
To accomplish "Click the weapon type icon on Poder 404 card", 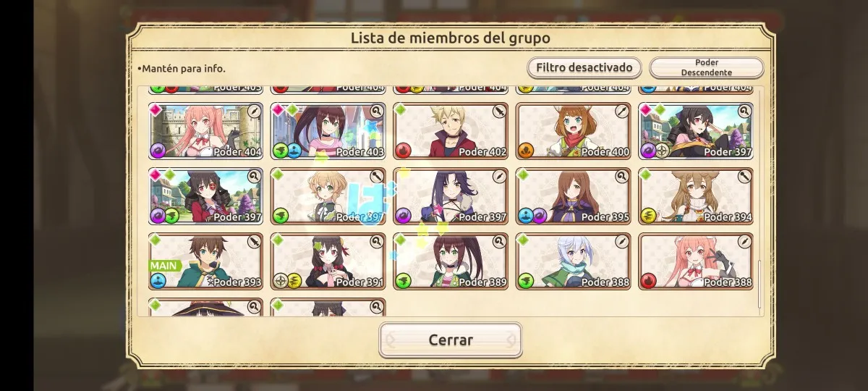I will tap(254, 112).
